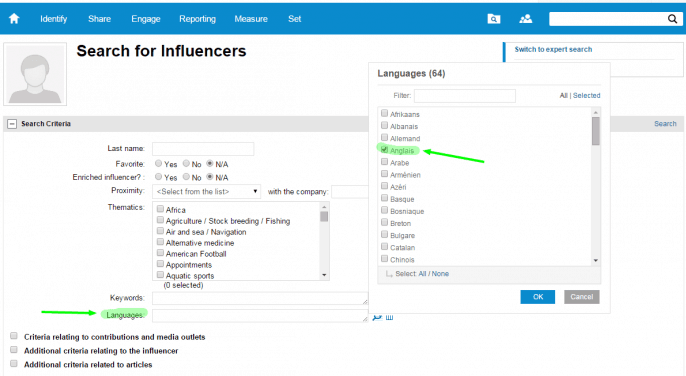Click the wrench icon beside Languages field

coord(377,317)
